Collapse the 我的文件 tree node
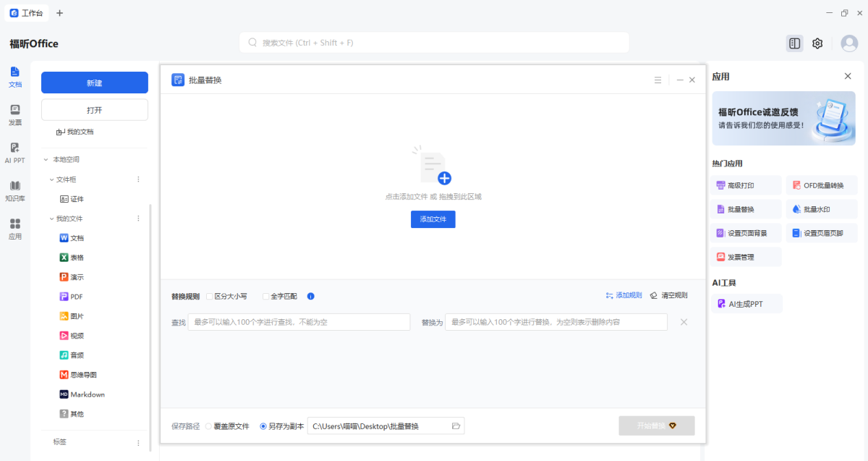The height and width of the screenshot is (461, 868). tap(51, 219)
